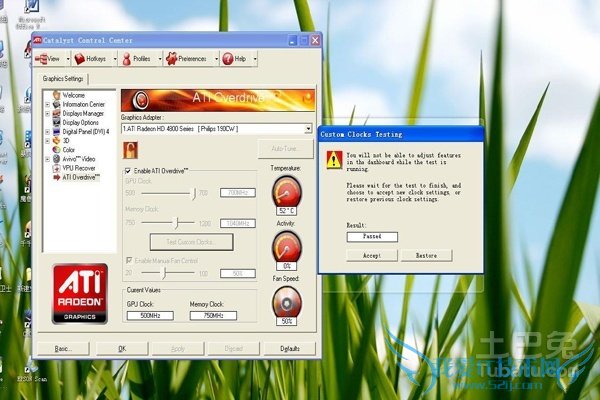
Task: Click the Help lifebuoy icon
Action: [x=228, y=59]
